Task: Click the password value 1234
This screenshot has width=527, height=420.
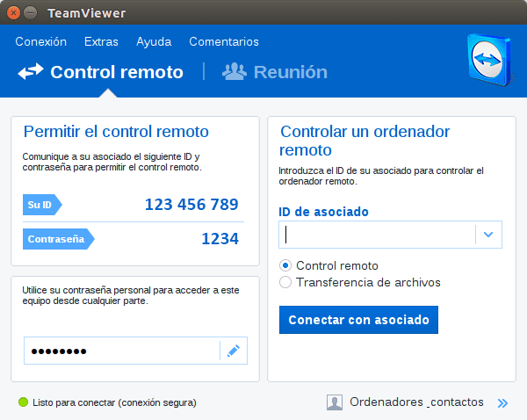Action: click(220, 239)
